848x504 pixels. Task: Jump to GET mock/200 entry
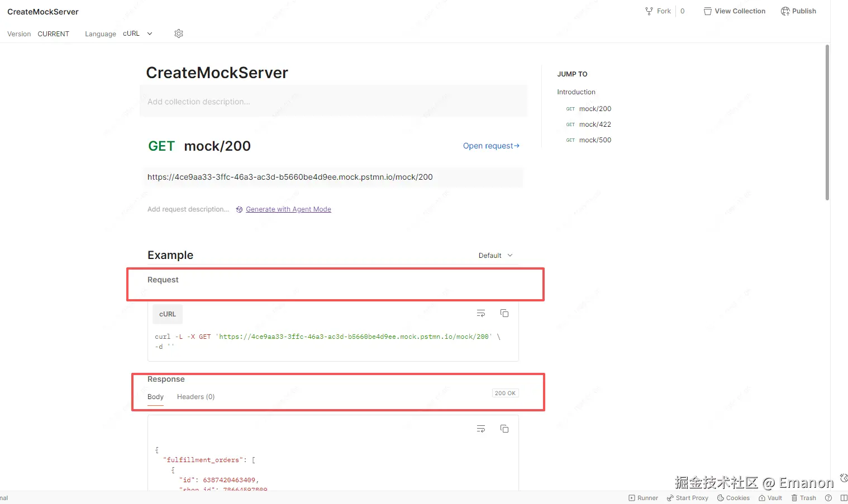pos(589,109)
